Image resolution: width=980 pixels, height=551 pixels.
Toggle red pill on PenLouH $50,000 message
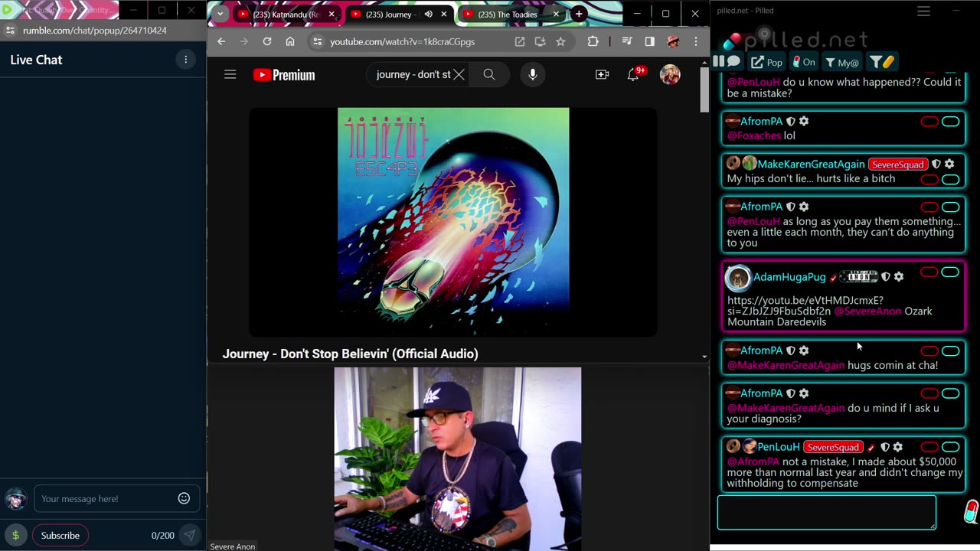pos(929,447)
